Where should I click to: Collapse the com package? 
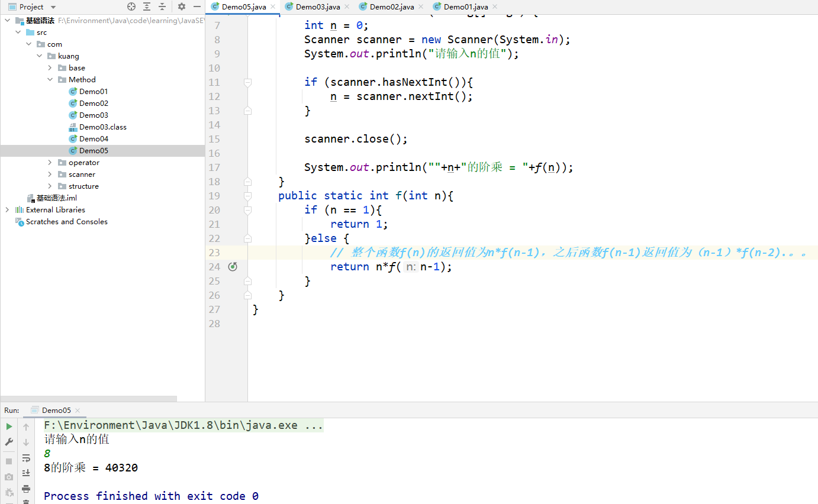click(29, 44)
